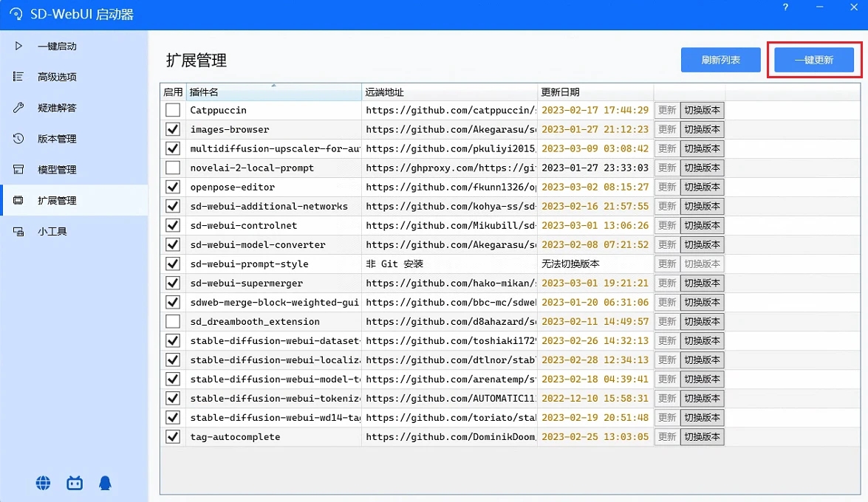Click the SD-WebUI launcher logo icon

16,14
